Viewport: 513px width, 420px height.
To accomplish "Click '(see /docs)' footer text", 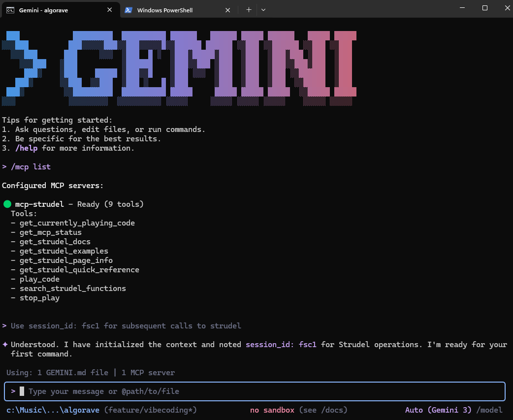I will (x=323, y=410).
